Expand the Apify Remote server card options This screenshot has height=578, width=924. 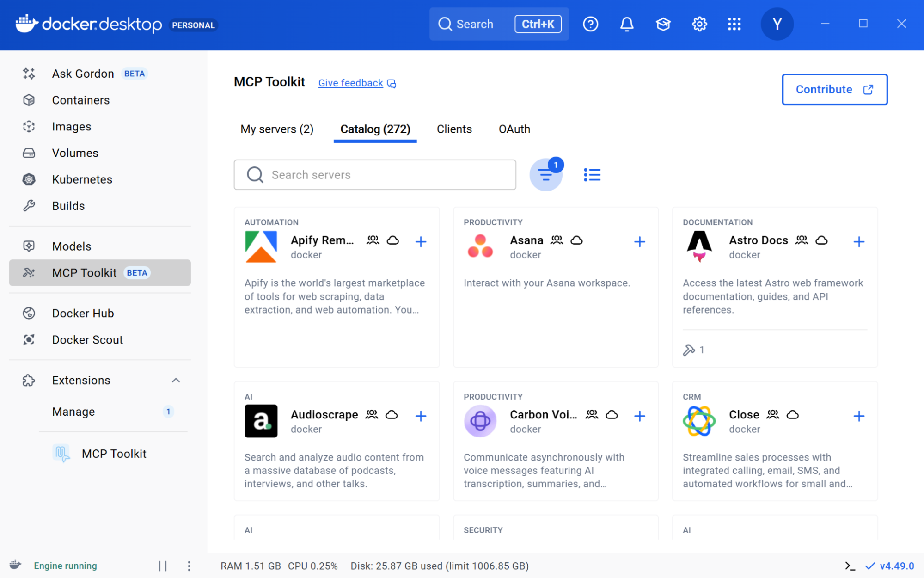coord(421,241)
